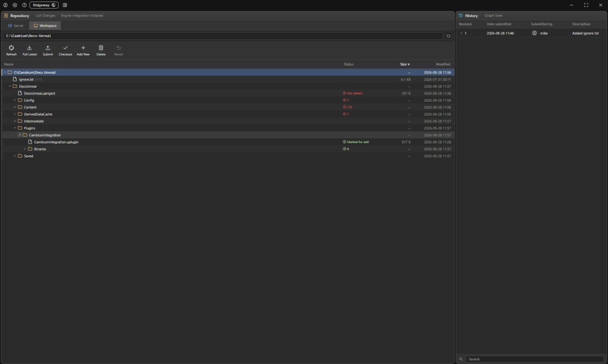The width and height of the screenshot is (608, 364).
Task: Click the Ridgeway workspace selector
Action: (x=44, y=5)
